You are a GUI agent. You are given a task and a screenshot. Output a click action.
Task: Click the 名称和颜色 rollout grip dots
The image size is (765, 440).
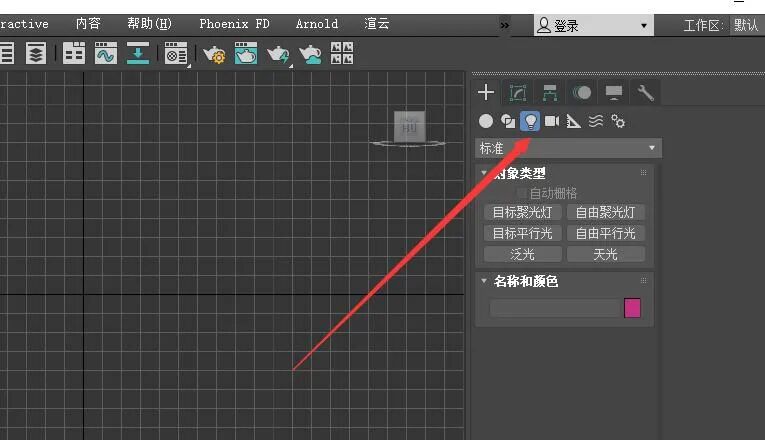tap(644, 280)
